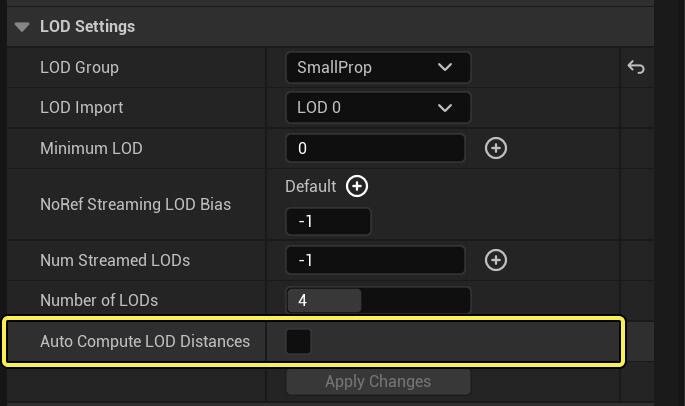Select the LOD Import property label
The width and height of the screenshot is (685, 406).
[82, 108]
